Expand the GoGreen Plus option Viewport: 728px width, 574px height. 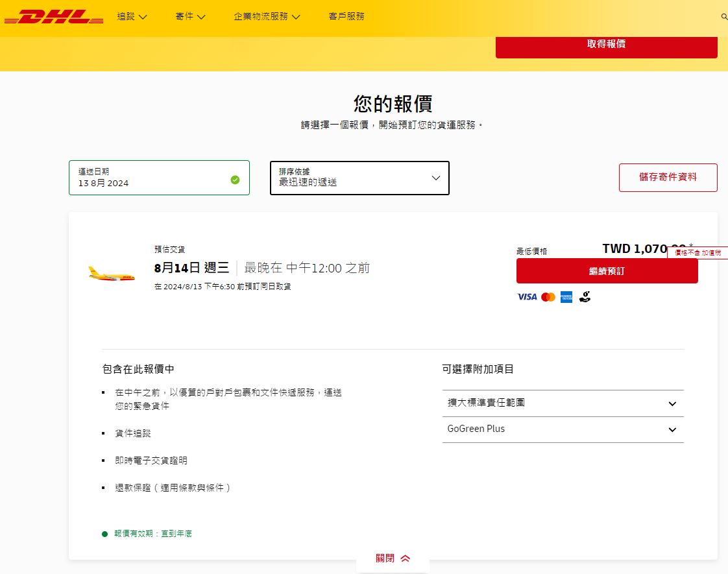[563, 429]
